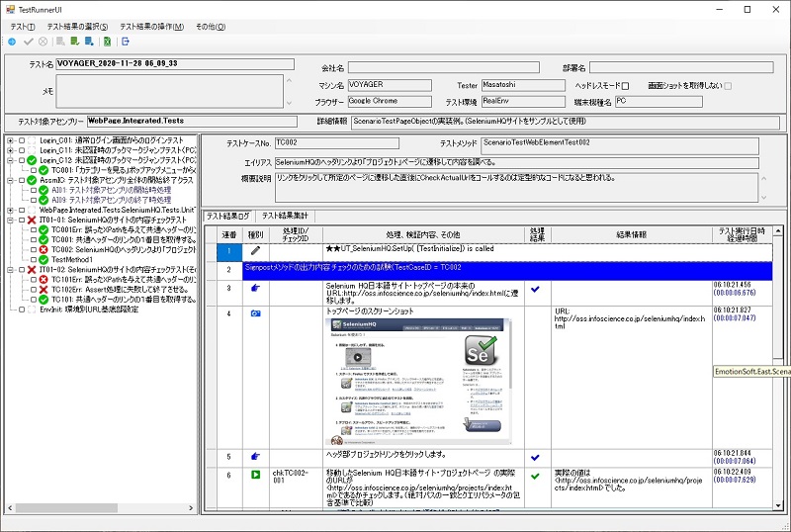Click the pointing-hand icon in log row 5
Image resolution: width=791 pixels, height=532 pixels.
255,457
